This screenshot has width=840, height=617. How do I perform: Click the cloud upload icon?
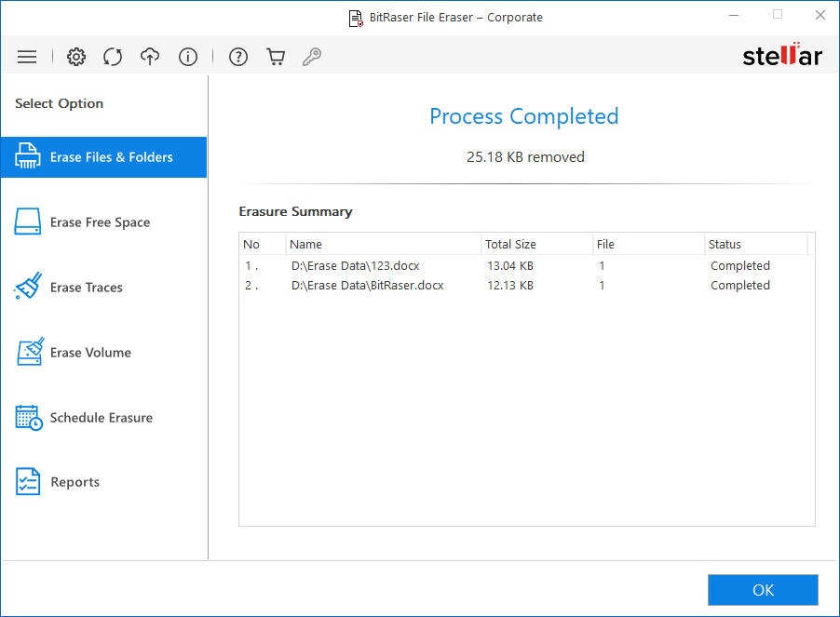coord(150,57)
